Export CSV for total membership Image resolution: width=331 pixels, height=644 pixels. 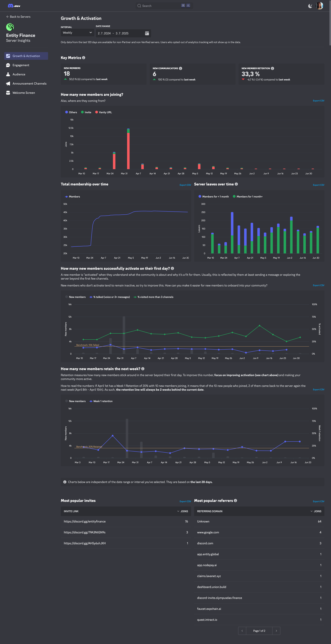pyautogui.click(x=185, y=185)
